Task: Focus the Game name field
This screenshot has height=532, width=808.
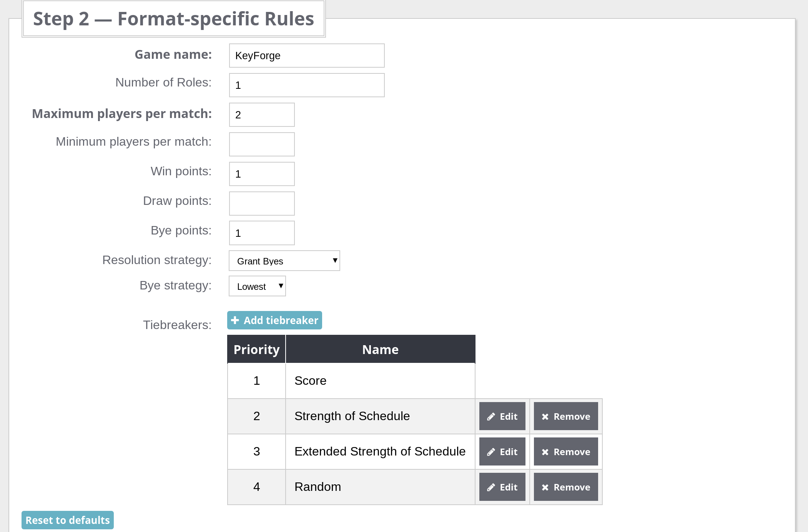Action: coord(306,56)
